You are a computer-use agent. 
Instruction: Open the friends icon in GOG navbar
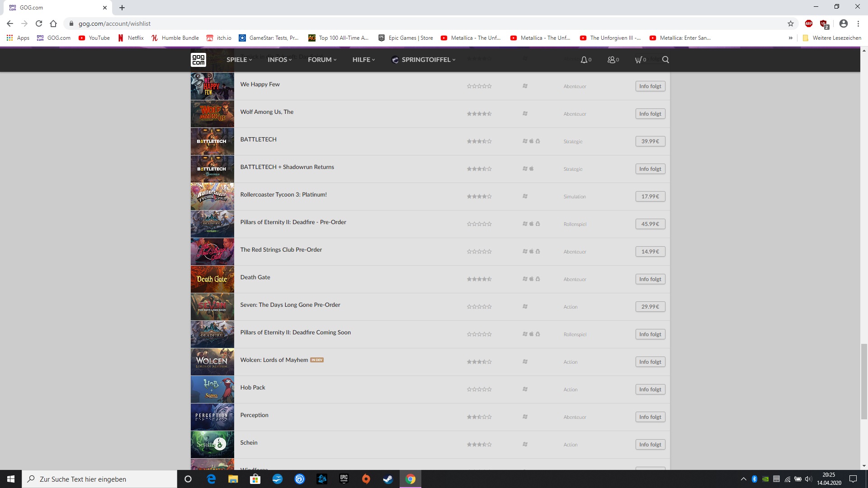coord(613,60)
